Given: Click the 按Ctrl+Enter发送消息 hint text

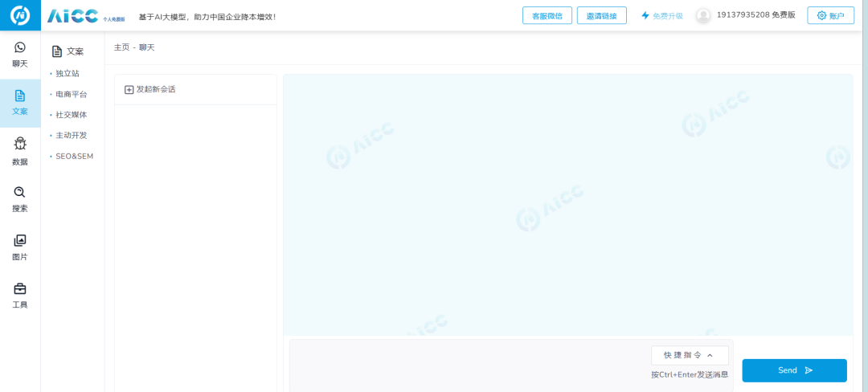Looking at the screenshot, I should click(x=690, y=375).
